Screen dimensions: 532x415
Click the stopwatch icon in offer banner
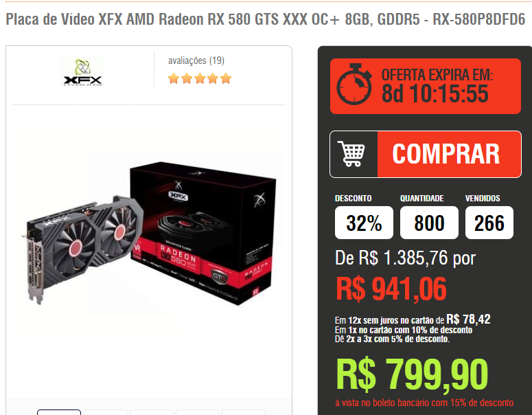click(354, 85)
